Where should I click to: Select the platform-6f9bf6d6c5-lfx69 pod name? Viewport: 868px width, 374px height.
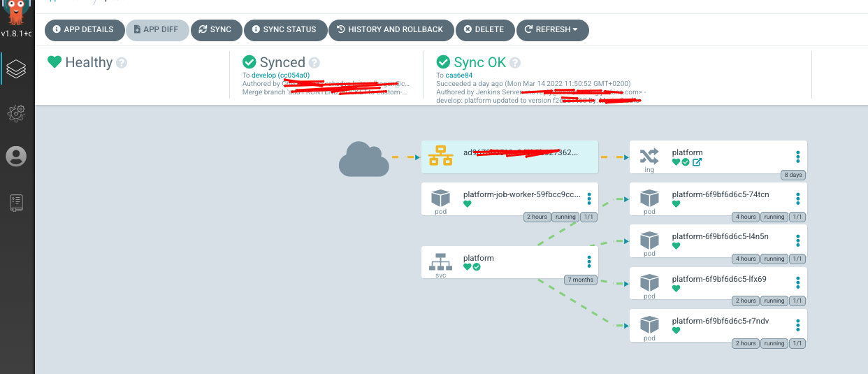click(719, 278)
